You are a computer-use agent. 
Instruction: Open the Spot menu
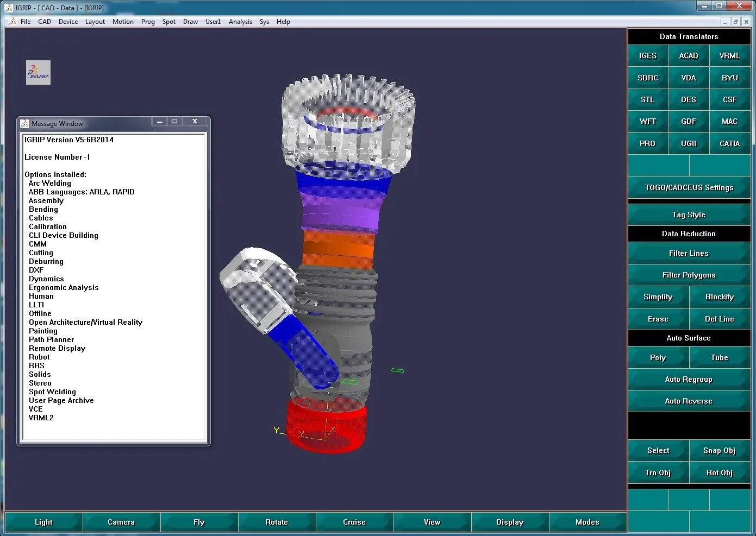click(169, 22)
